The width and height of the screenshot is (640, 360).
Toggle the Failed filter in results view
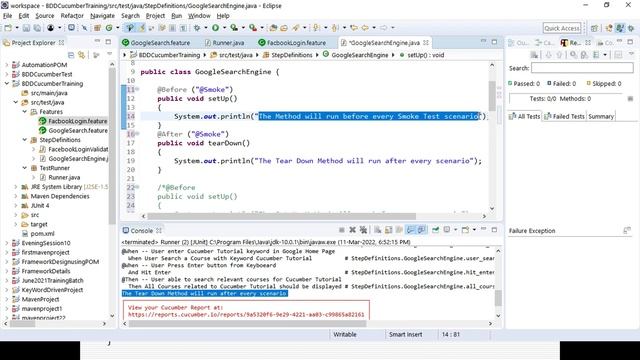tap(562, 83)
